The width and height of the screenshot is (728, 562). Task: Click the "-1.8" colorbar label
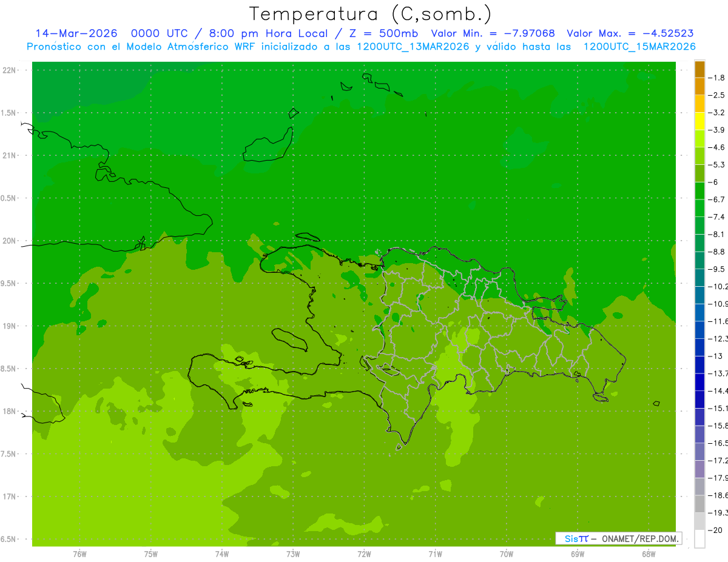click(x=718, y=78)
